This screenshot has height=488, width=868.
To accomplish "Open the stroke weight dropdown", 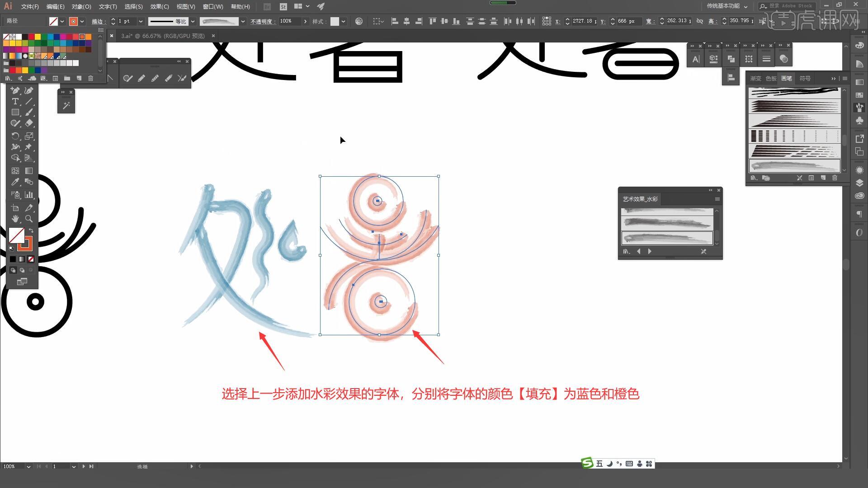I will point(141,21).
